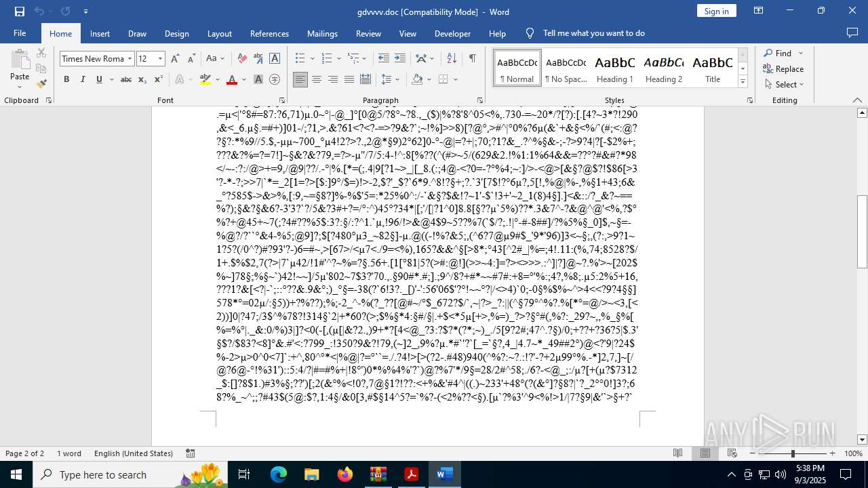
Task: Open the Select dropdown in Editing
Action: coord(784,84)
